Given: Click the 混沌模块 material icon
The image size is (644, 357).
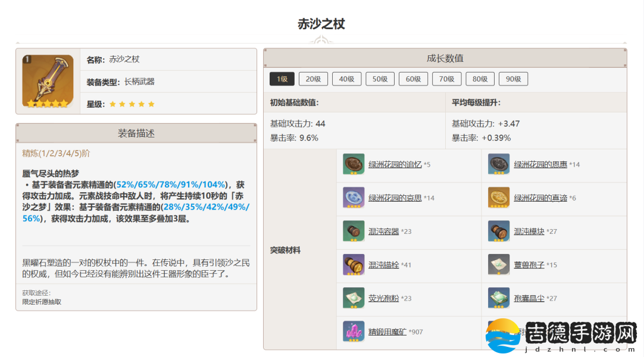Looking at the screenshot, I should point(499,231).
